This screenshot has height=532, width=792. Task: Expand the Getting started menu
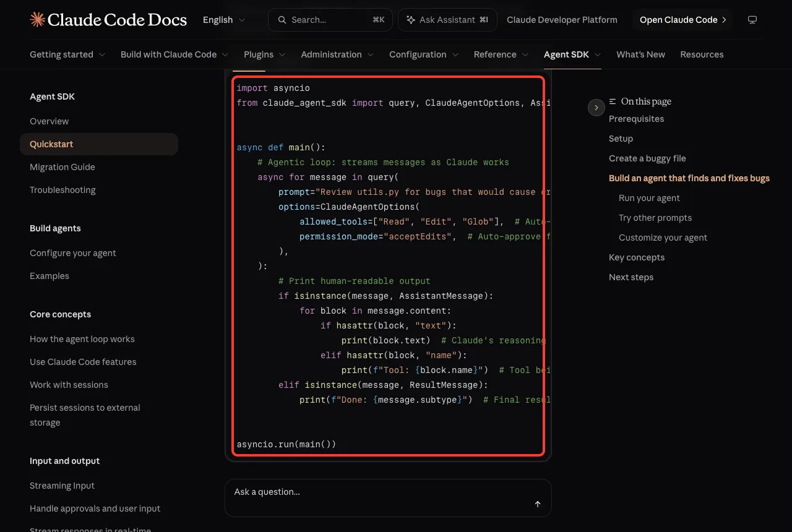click(67, 54)
